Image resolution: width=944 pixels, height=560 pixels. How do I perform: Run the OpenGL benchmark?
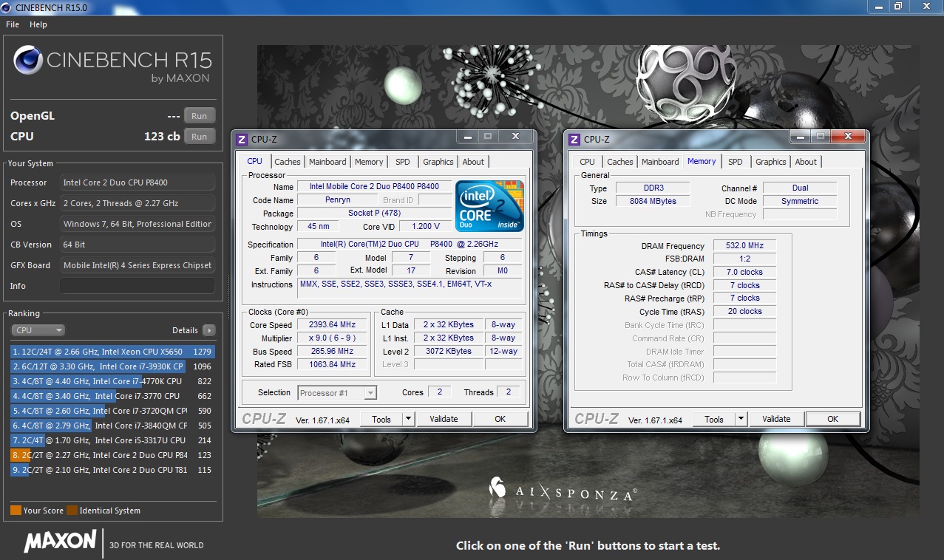pyautogui.click(x=200, y=116)
